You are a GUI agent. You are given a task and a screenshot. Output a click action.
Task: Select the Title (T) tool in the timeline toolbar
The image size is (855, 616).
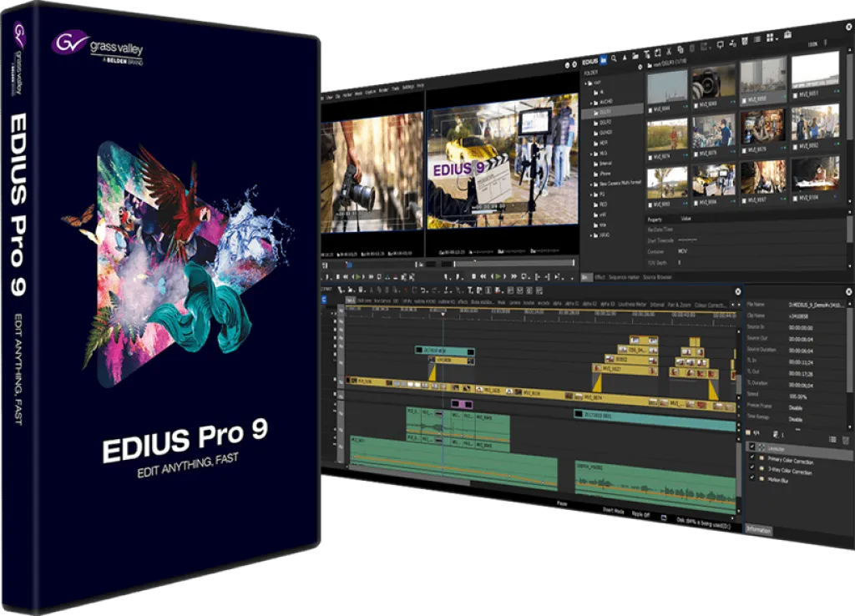tap(470, 290)
